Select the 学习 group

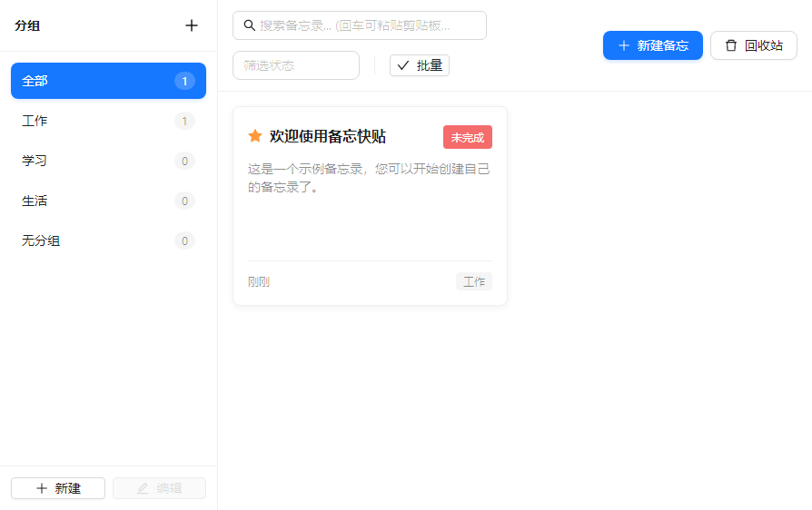(108, 161)
